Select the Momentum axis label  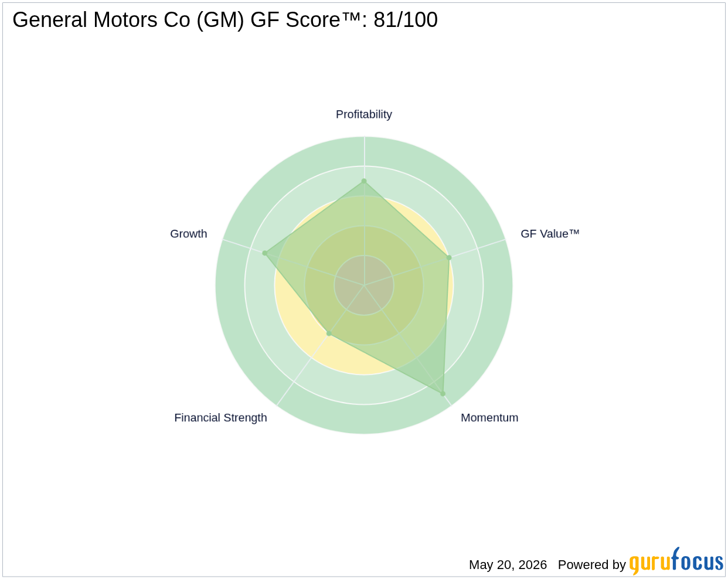click(x=489, y=418)
